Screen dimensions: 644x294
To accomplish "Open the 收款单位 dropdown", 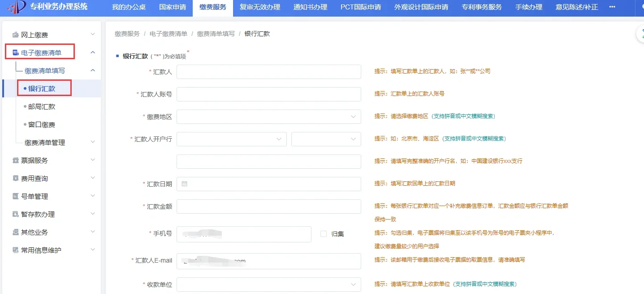I will [268, 285].
